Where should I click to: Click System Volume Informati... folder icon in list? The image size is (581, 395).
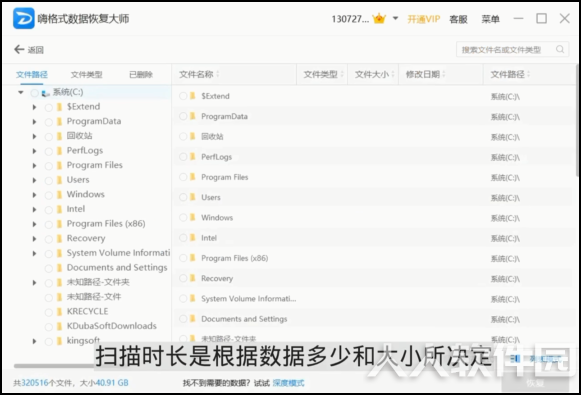point(193,298)
